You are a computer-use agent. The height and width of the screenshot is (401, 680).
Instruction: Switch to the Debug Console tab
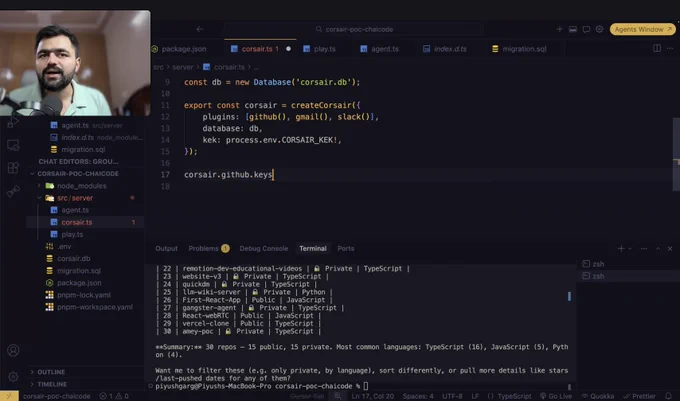click(264, 248)
